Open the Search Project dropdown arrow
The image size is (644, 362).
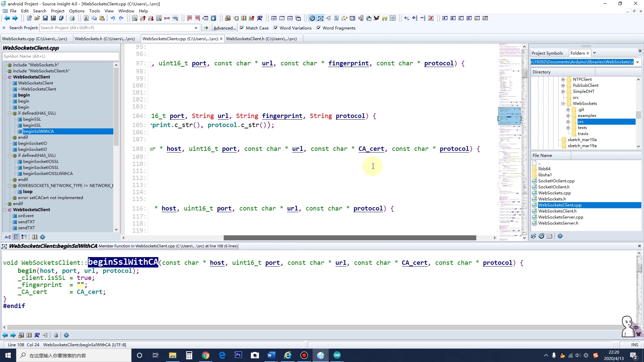[196, 28]
